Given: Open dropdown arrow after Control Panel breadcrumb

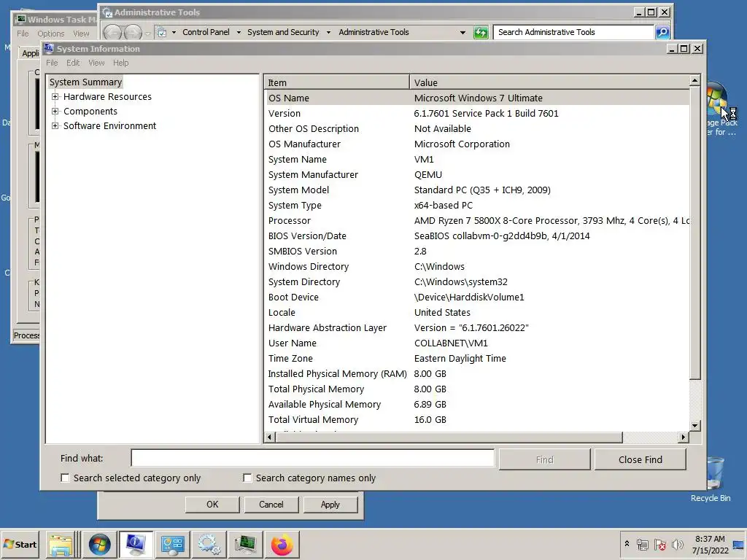Looking at the screenshot, I should point(239,32).
